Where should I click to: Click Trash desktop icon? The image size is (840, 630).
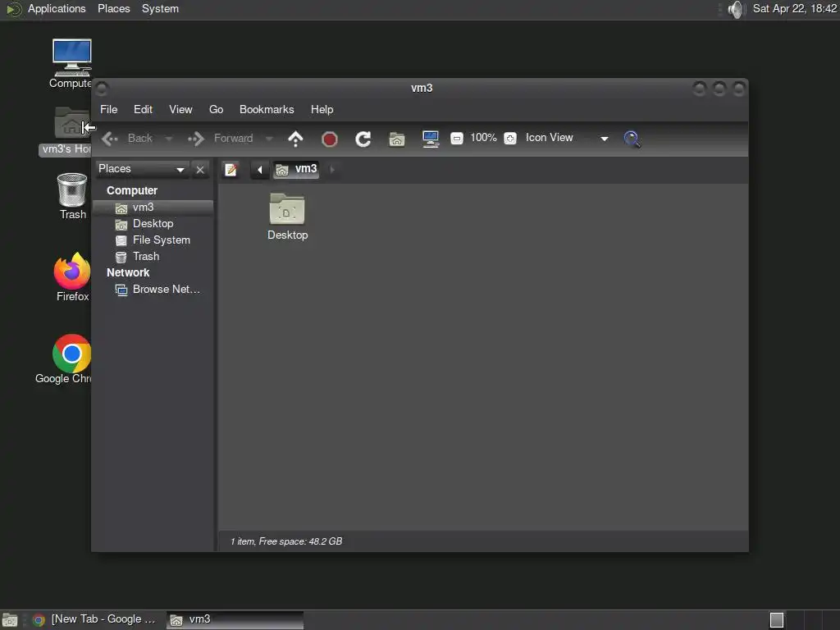(72, 195)
